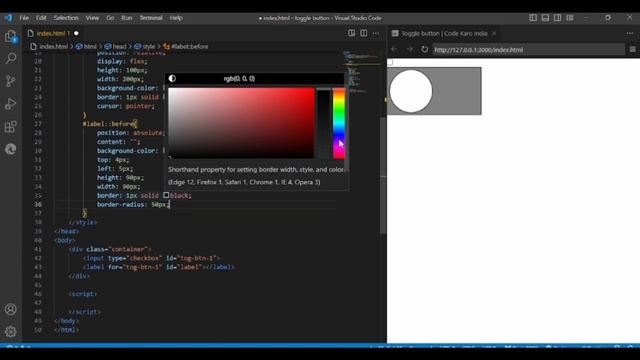
Task: Open the Run and Debug view
Action: (x=11, y=104)
